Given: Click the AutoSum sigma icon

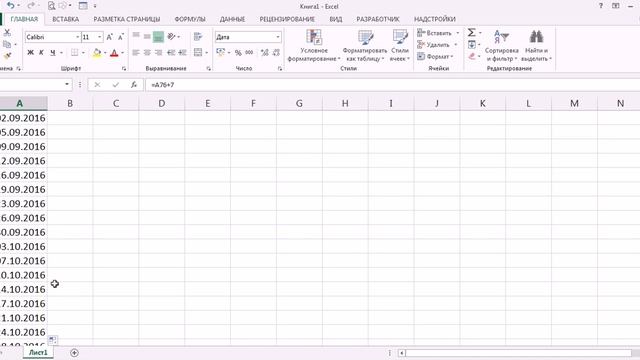Looking at the screenshot, I should point(471,33).
